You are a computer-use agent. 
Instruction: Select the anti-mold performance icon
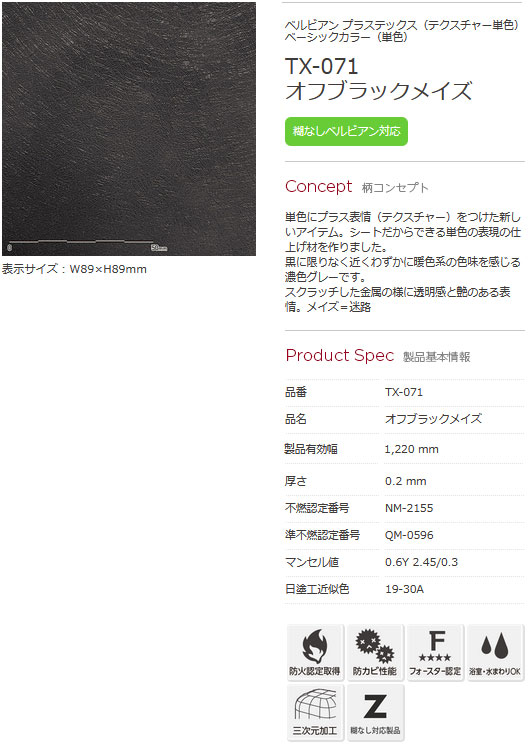tap(375, 653)
